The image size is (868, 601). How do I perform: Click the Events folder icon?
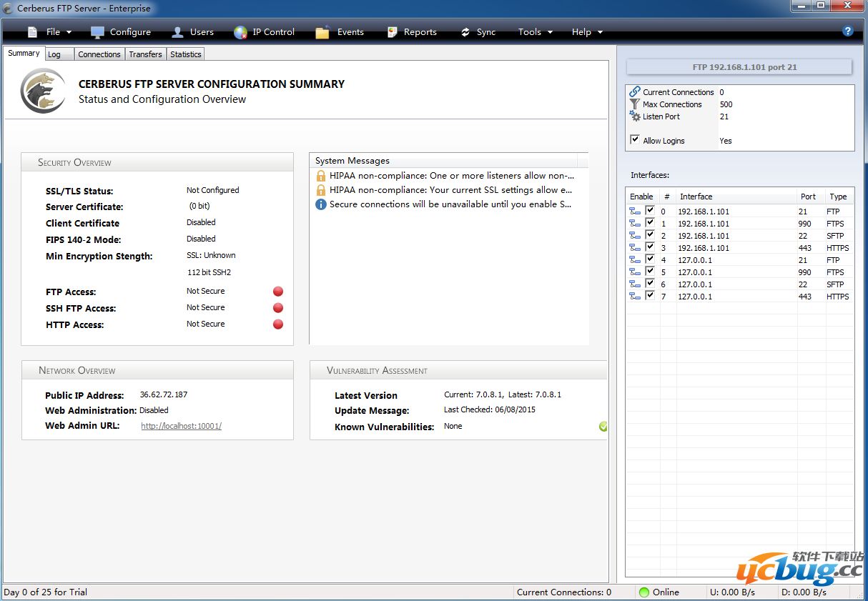(322, 32)
